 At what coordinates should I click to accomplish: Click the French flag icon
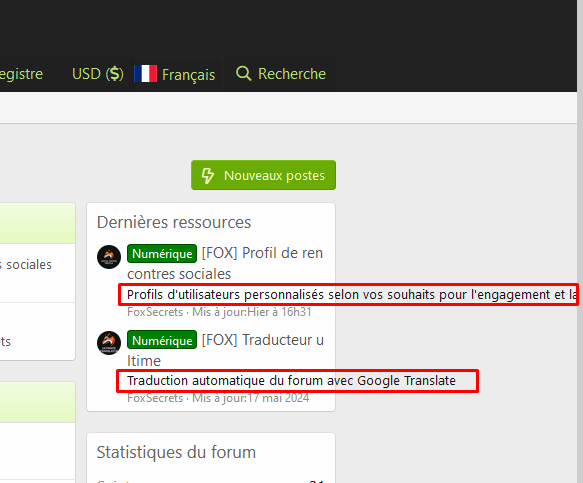145,74
